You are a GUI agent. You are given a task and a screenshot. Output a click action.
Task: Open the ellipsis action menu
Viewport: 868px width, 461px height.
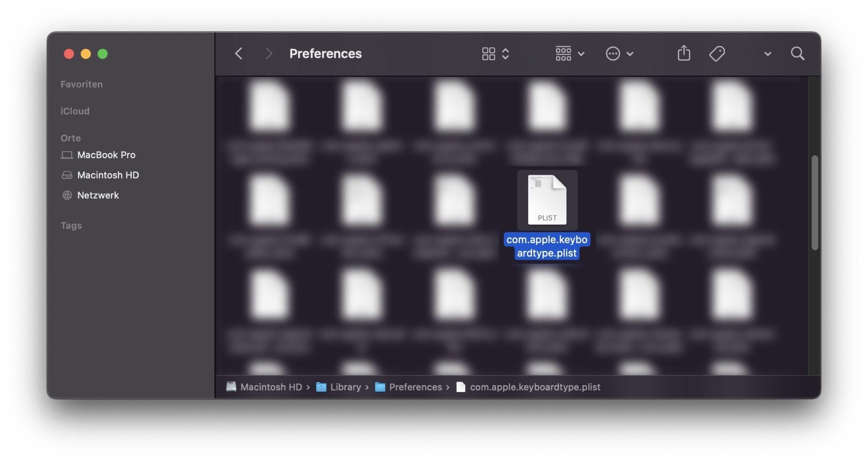pos(613,54)
